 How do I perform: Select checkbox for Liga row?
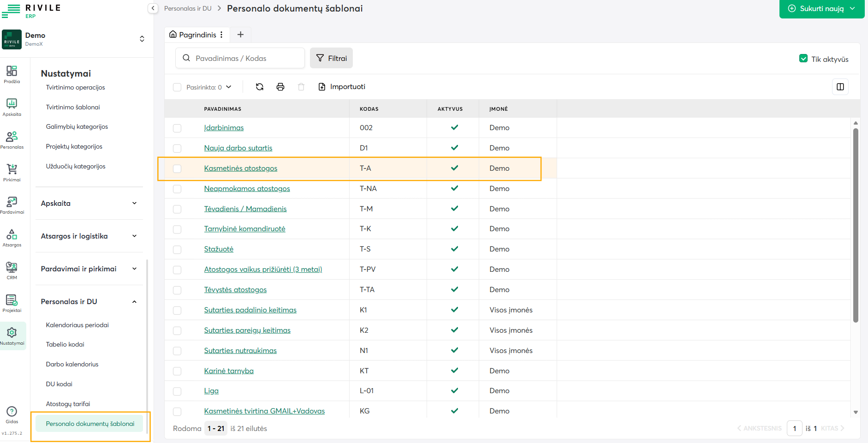(177, 391)
